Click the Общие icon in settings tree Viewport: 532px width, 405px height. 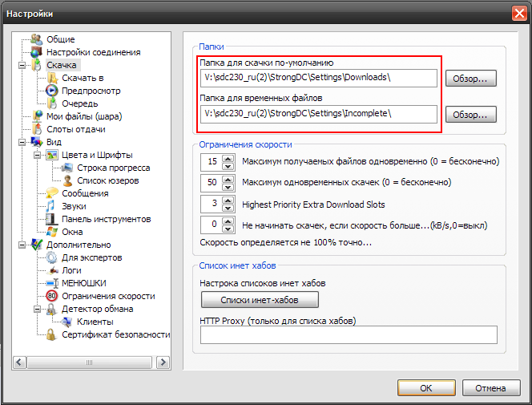(36, 39)
